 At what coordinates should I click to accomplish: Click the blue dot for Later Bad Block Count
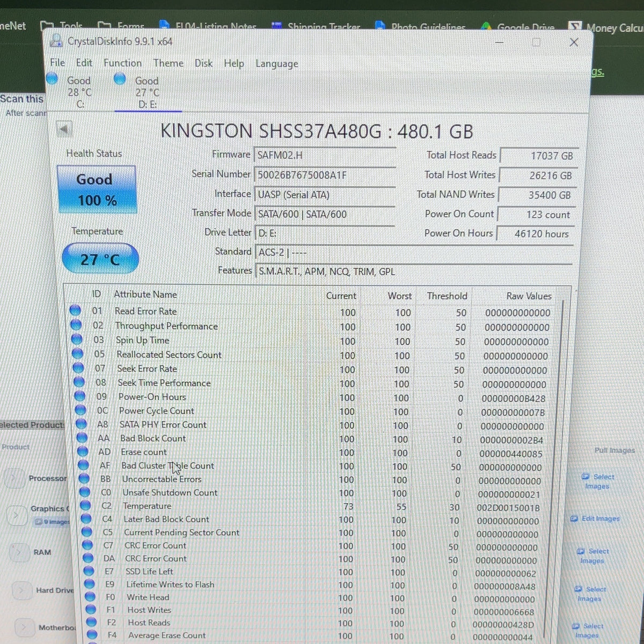[x=86, y=518]
